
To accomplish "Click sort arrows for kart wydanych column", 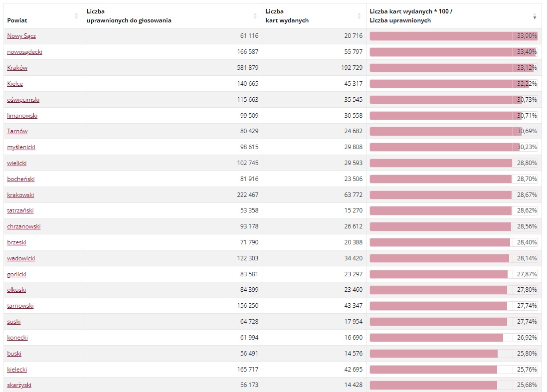I will pos(359,15).
